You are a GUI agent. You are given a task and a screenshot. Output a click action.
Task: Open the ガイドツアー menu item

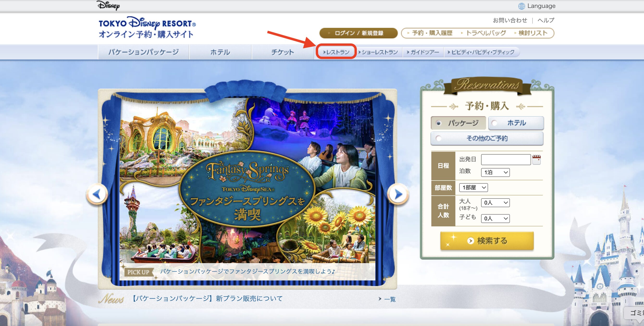point(423,52)
